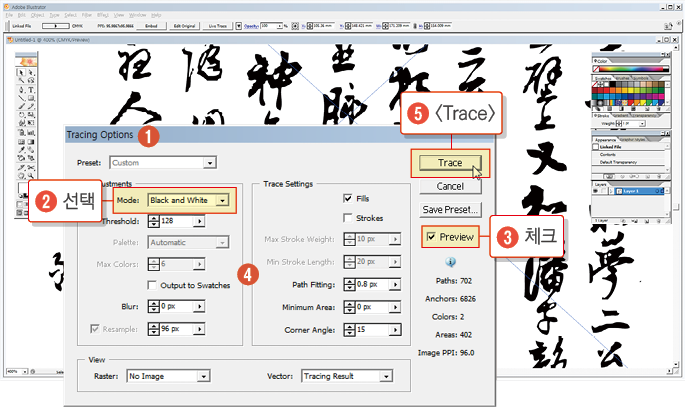Select the Pencil tool
This screenshot has width=685, height=407.
coord(31,107)
